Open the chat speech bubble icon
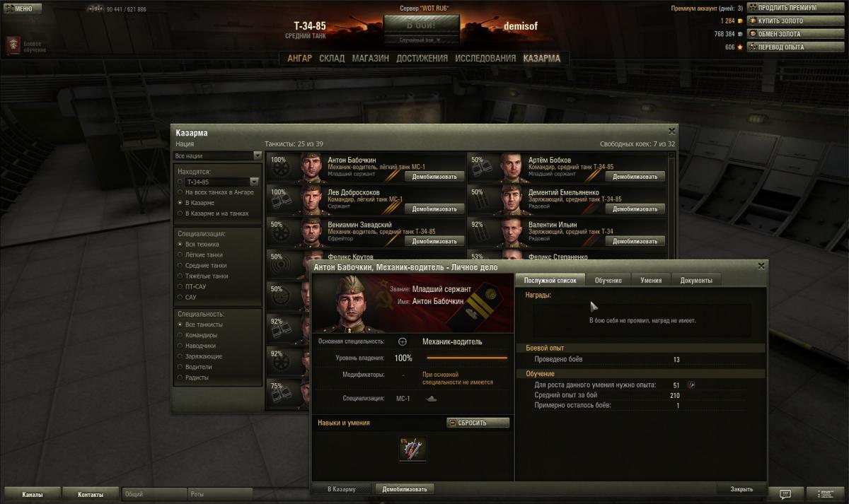The width and height of the screenshot is (849, 504). point(785,493)
